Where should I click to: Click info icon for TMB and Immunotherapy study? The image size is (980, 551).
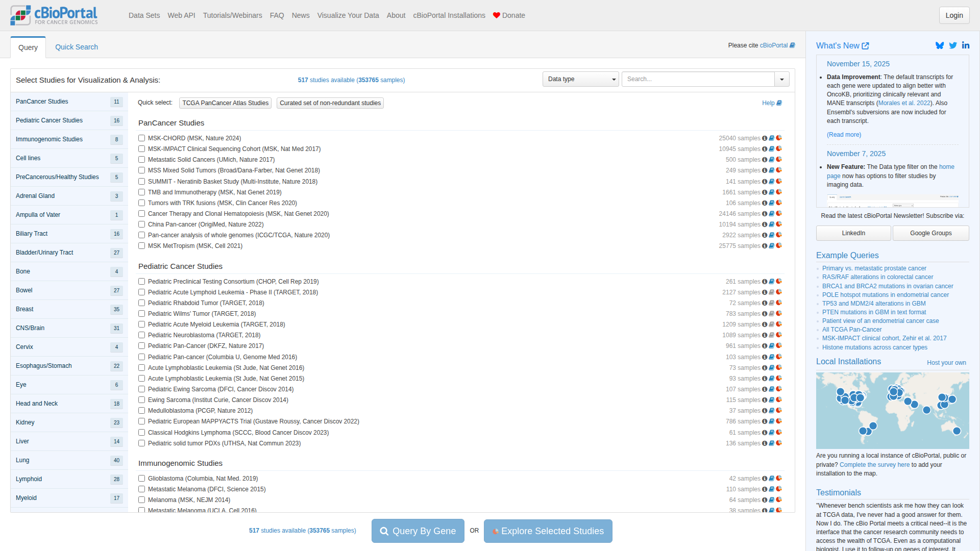(x=765, y=192)
